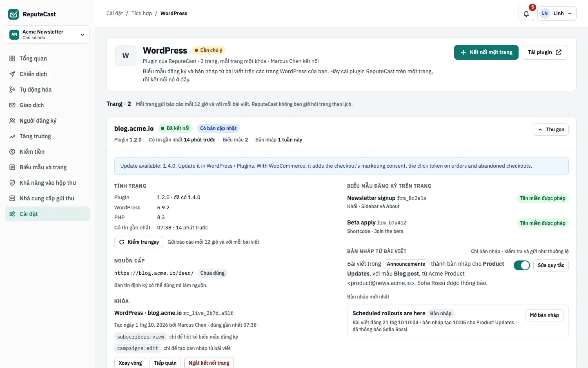Select Cài đặt in the sidebar
The height and width of the screenshot is (368, 588).
[47, 214]
